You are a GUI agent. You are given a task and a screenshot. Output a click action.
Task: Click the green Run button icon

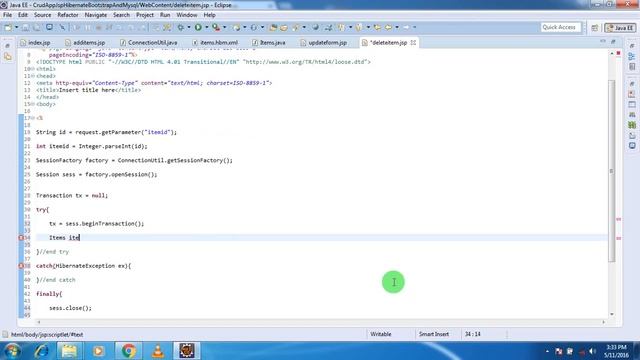point(198,27)
